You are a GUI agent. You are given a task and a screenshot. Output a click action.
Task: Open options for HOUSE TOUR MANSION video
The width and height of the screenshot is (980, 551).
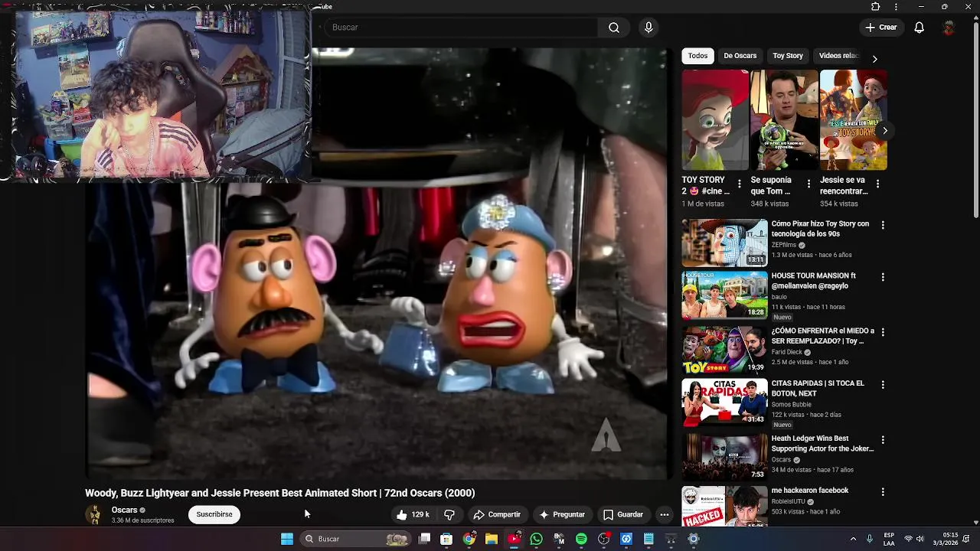coord(883,277)
